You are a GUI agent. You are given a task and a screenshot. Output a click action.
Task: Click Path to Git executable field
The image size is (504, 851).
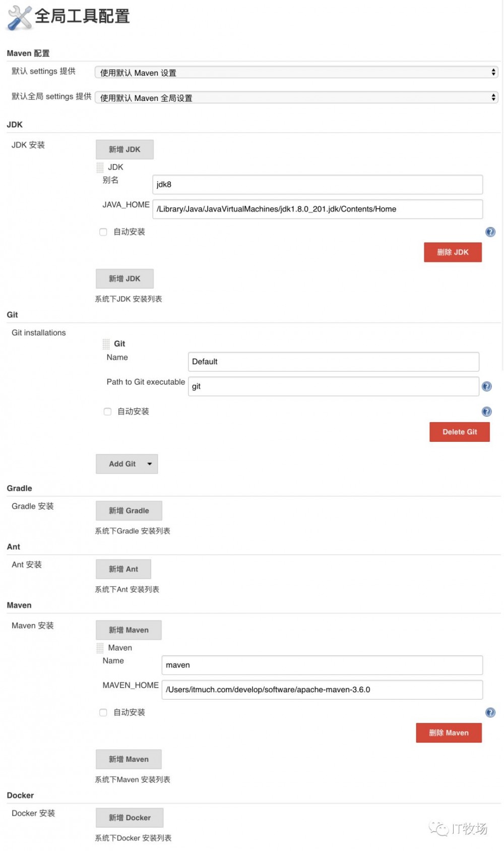coord(334,386)
